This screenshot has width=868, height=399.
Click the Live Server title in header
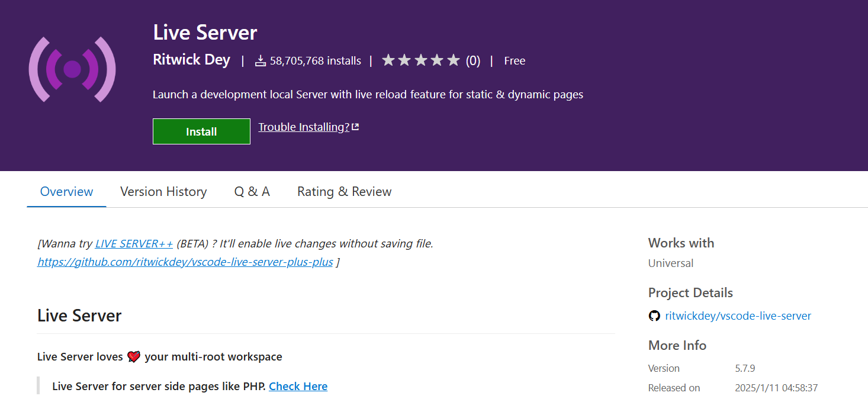pos(205,32)
